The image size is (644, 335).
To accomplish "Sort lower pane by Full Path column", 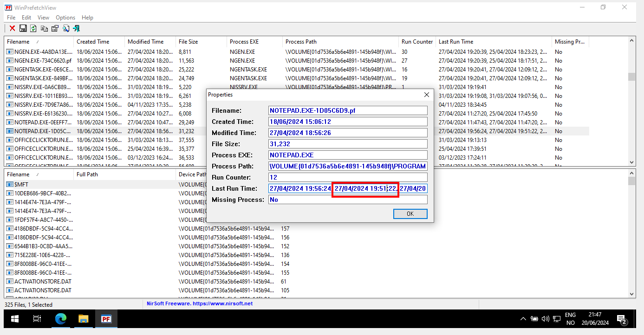I will [x=125, y=174].
